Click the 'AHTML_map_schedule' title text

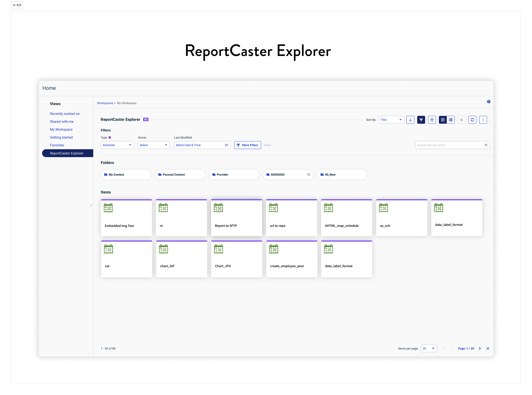342,226
